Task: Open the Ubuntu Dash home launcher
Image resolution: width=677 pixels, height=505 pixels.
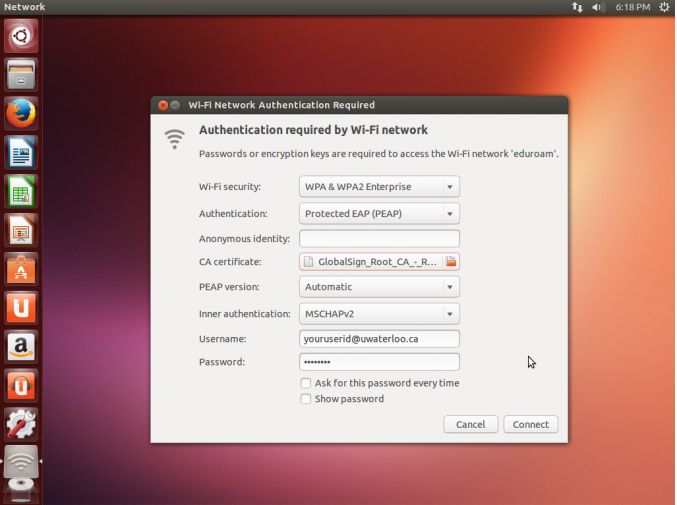Action: click(x=21, y=35)
